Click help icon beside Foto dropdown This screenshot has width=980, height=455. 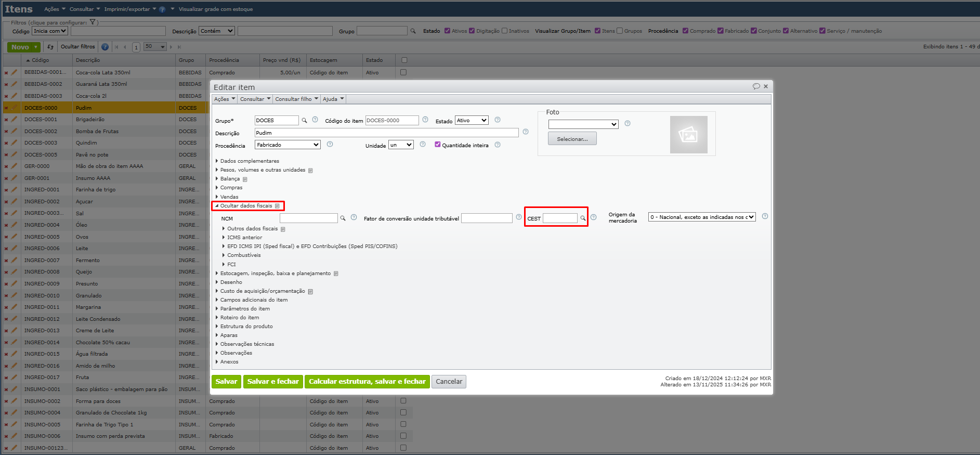[628, 123]
